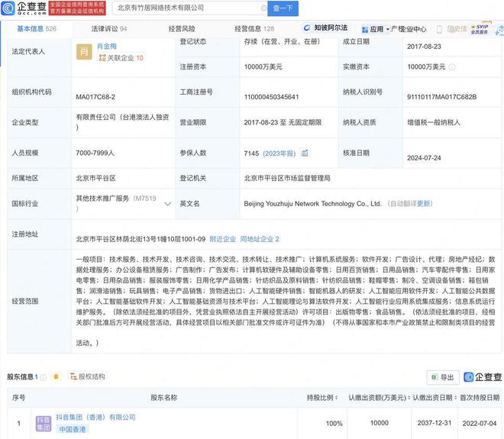504x439 pixels.
Task: Click the orange bell icon beside 股东信息
Action: click(57, 376)
